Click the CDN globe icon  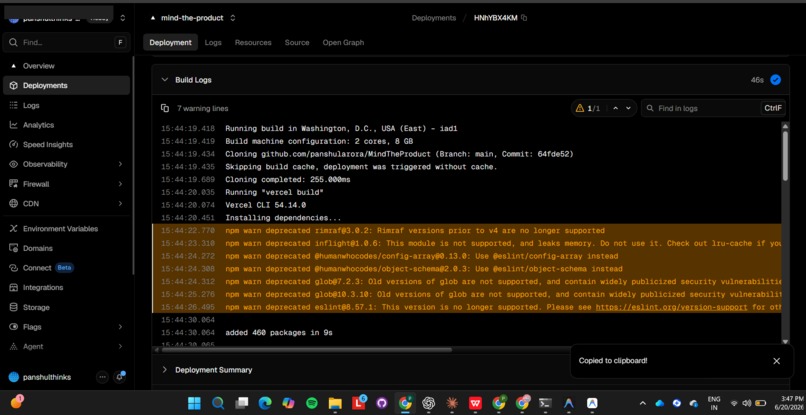click(x=13, y=204)
